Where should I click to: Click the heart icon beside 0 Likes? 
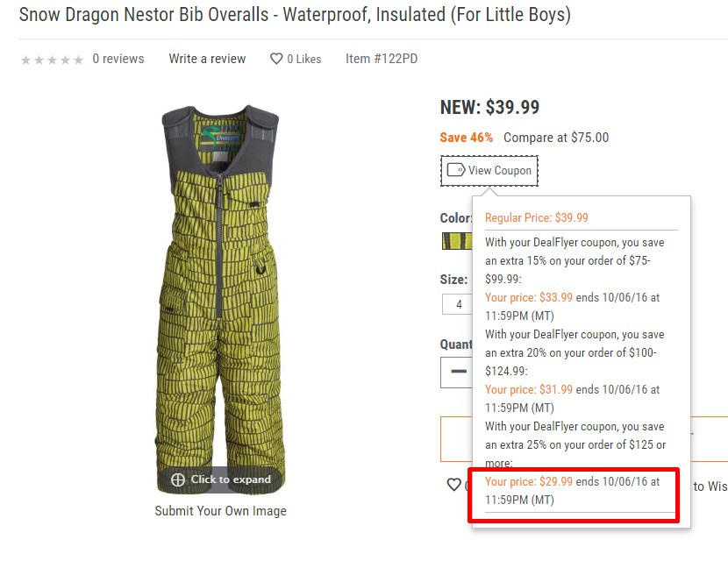click(276, 59)
